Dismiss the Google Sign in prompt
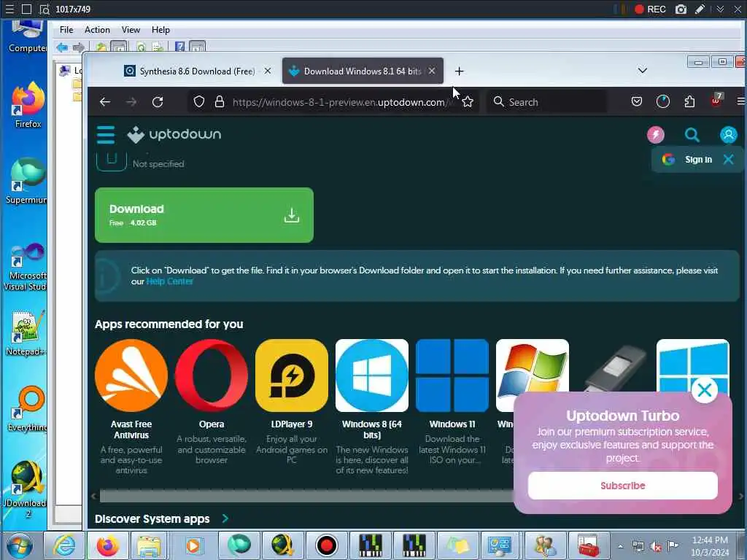The height and width of the screenshot is (560, 747). (x=728, y=160)
